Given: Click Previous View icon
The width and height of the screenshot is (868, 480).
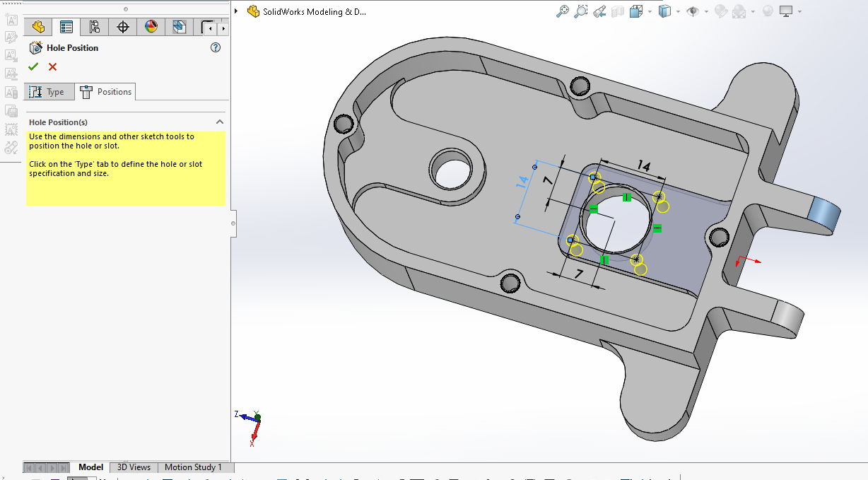Looking at the screenshot, I should click(x=599, y=11).
